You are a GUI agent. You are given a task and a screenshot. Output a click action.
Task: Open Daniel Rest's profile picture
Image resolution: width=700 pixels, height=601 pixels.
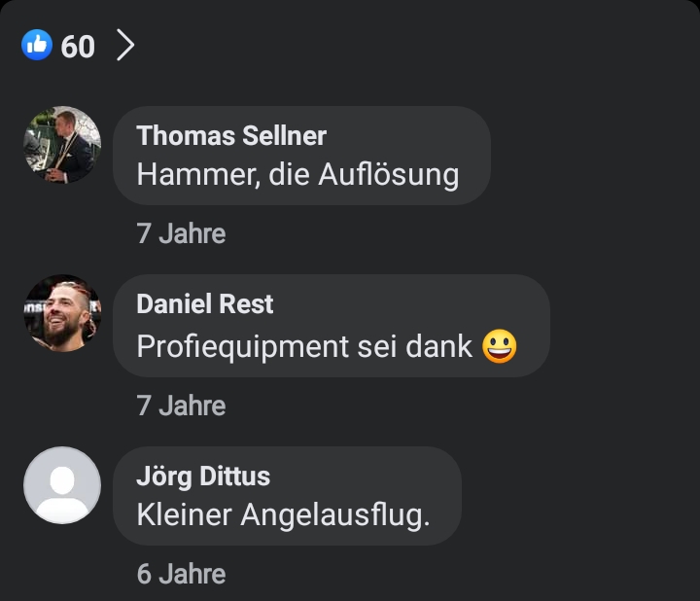point(62,313)
